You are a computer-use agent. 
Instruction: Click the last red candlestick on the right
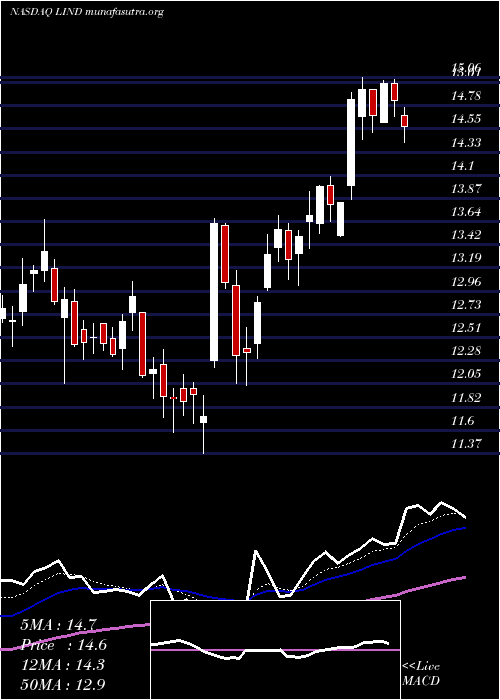tap(404, 121)
